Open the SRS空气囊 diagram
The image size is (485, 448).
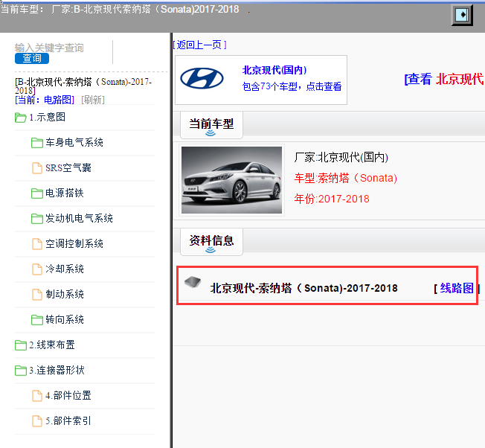coord(68,167)
